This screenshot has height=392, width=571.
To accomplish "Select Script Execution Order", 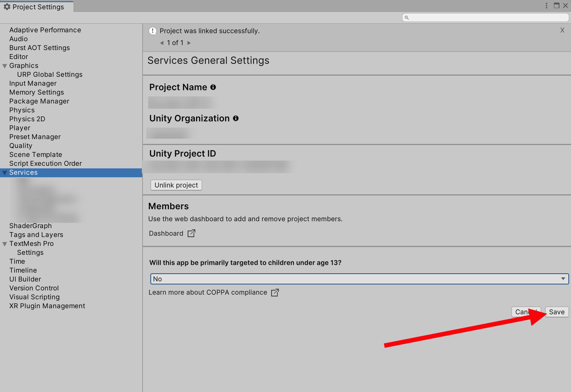I will coord(45,164).
